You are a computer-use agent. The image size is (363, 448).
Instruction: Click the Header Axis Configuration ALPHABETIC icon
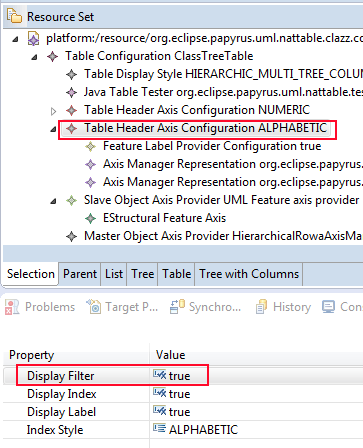pos(72,128)
